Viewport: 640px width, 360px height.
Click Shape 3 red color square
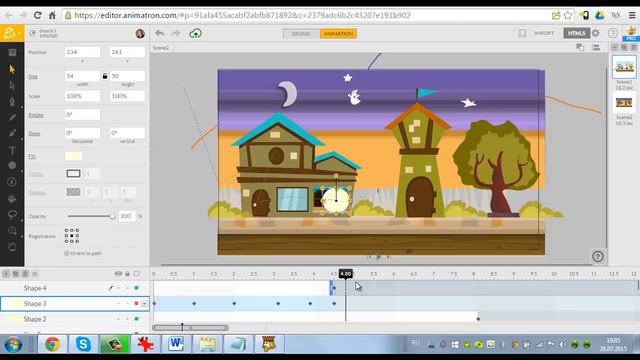tap(137, 304)
